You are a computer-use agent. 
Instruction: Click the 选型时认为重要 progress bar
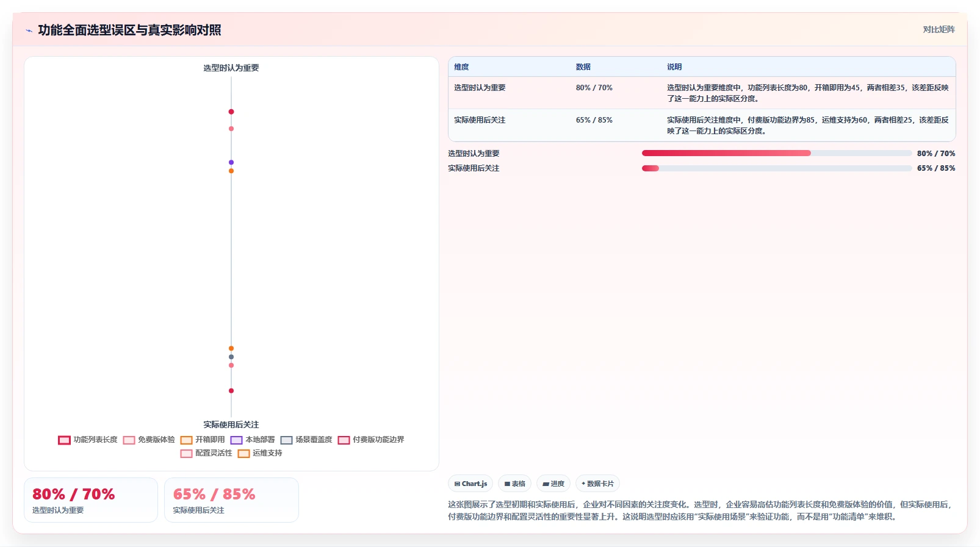coord(777,154)
